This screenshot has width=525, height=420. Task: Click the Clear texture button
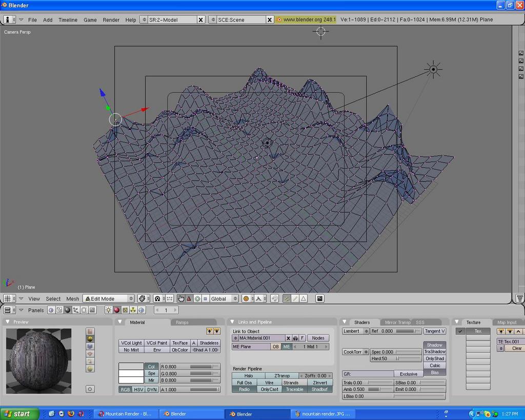pos(516,348)
